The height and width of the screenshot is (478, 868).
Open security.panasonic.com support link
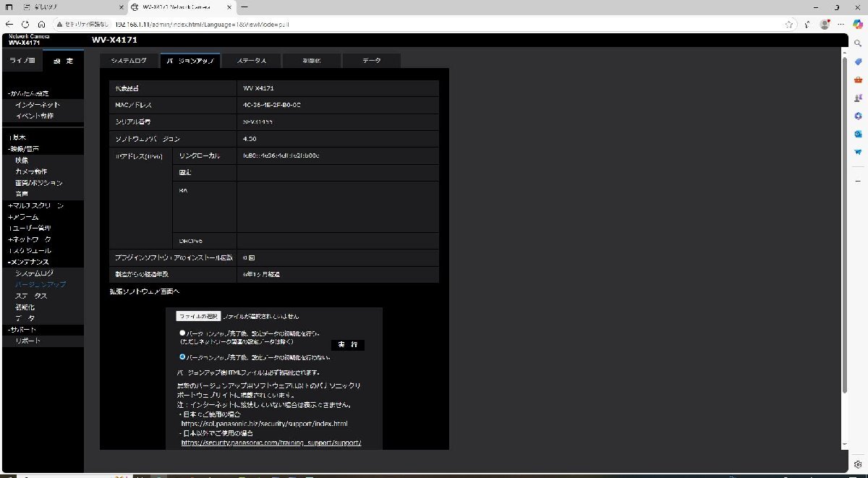271,442
